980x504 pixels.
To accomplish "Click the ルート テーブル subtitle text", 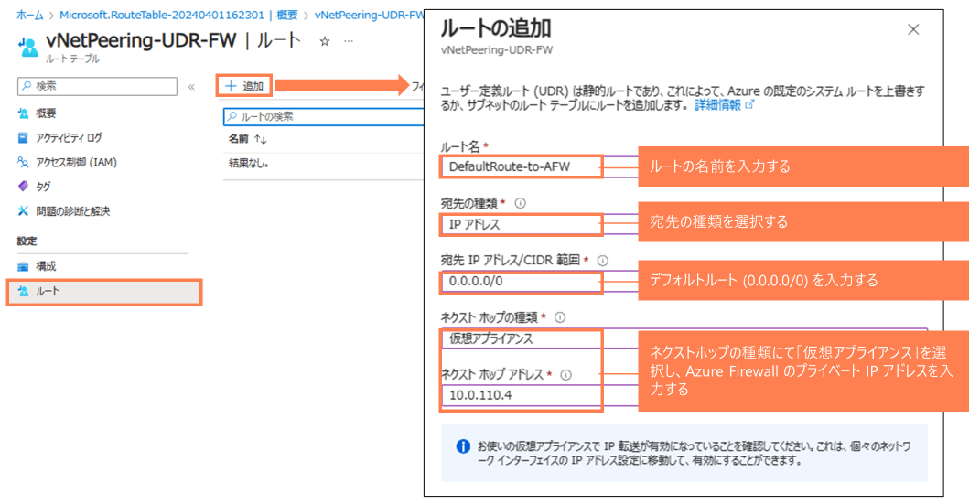I will pos(72,59).
